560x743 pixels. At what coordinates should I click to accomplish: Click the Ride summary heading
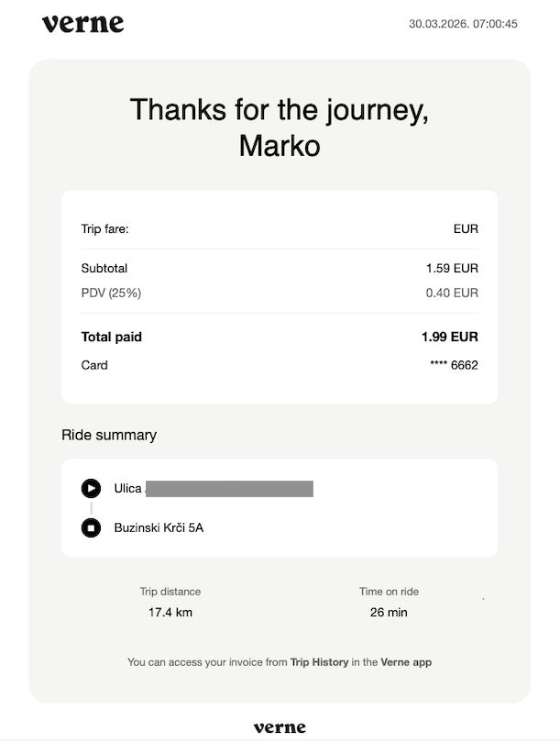pyautogui.click(x=109, y=435)
